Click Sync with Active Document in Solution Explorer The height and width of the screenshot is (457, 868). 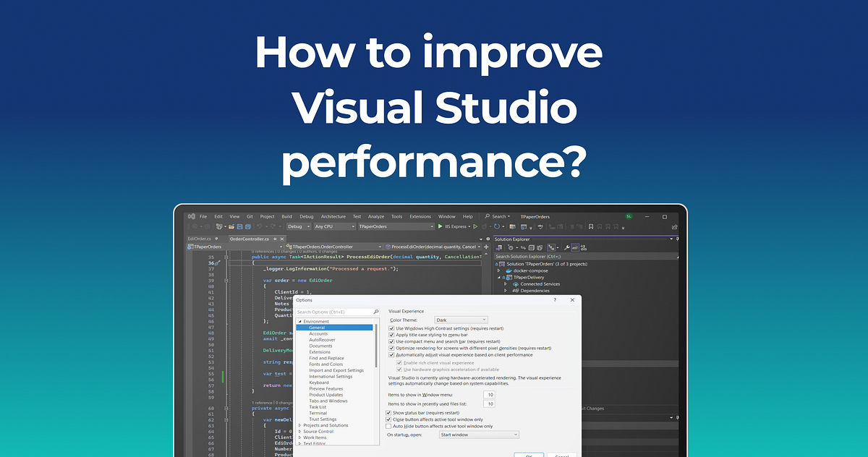coord(523,247)
